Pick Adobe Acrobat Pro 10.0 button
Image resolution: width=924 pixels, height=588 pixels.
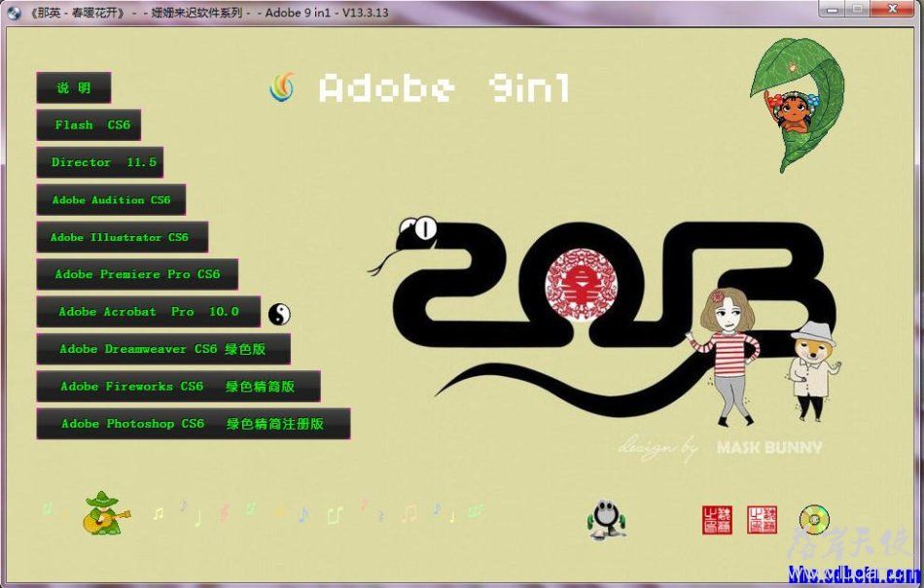point(149,311)
